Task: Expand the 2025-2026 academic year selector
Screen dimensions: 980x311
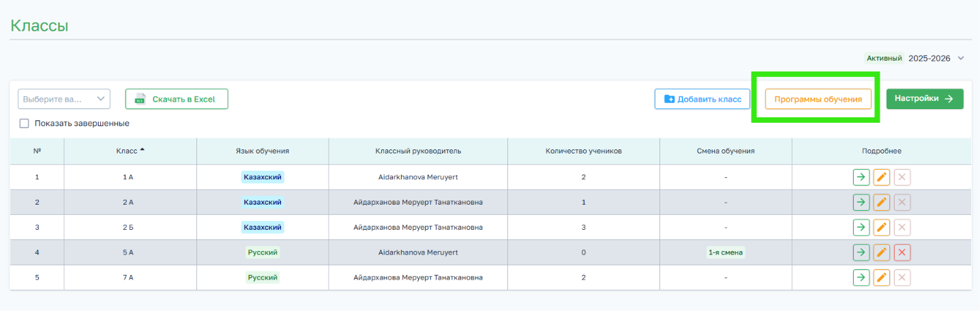Action: pos(936,58)
